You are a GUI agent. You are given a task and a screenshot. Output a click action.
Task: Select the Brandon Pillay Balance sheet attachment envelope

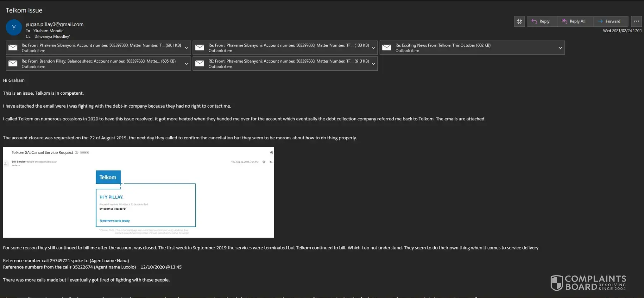(13, 63)
